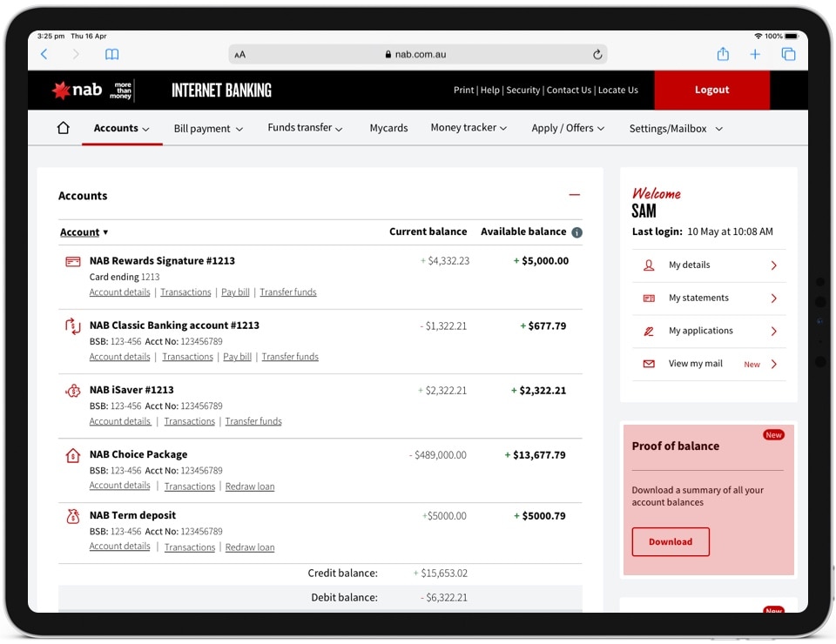Click the Rewards Signature credit card icon
The image size is (836, 644).
tap(73, 262)
